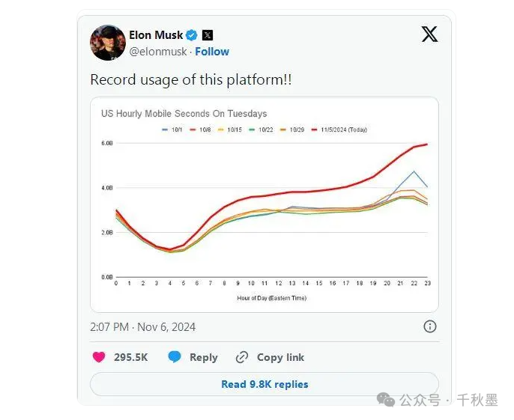The height and width of the screenshot is (420, 514).
Task: Click the 2:07 PM Nov 6 timestamp
Action: [142, 327]
